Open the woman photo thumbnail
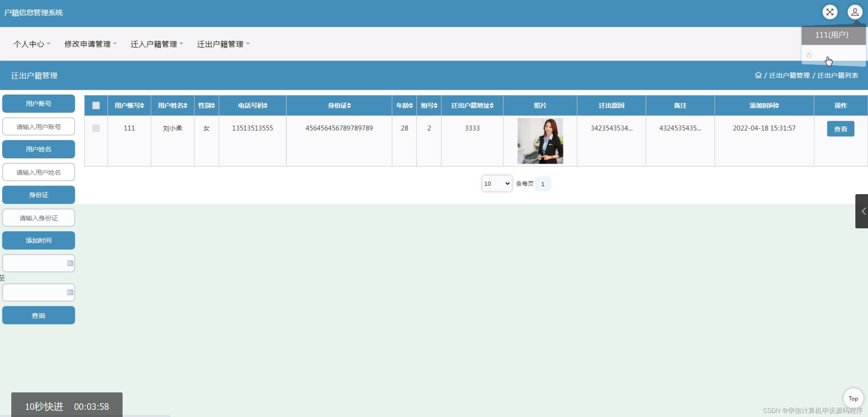The width and height of the screenshot is (868, 417). (540, 141)
